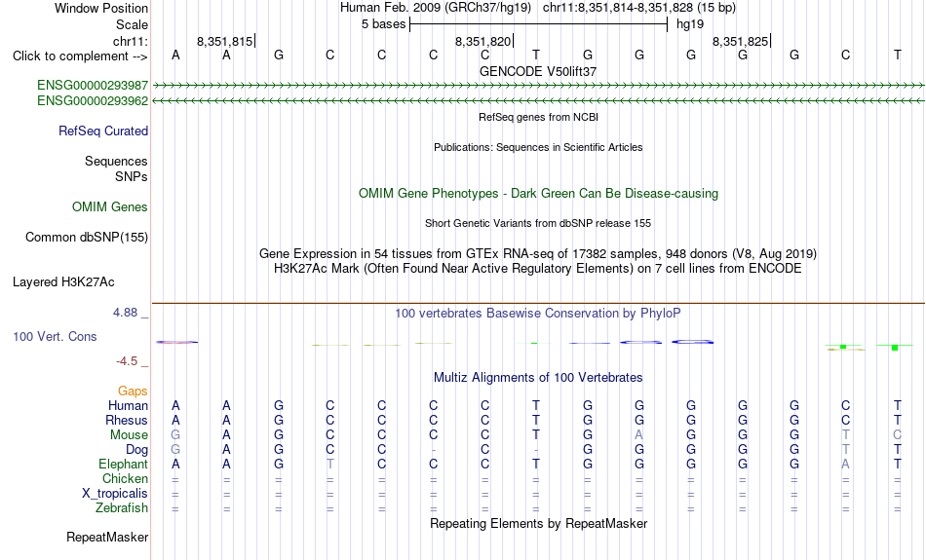Select the Chicken alignment row label
926x560 pixels.
(125, 478)
